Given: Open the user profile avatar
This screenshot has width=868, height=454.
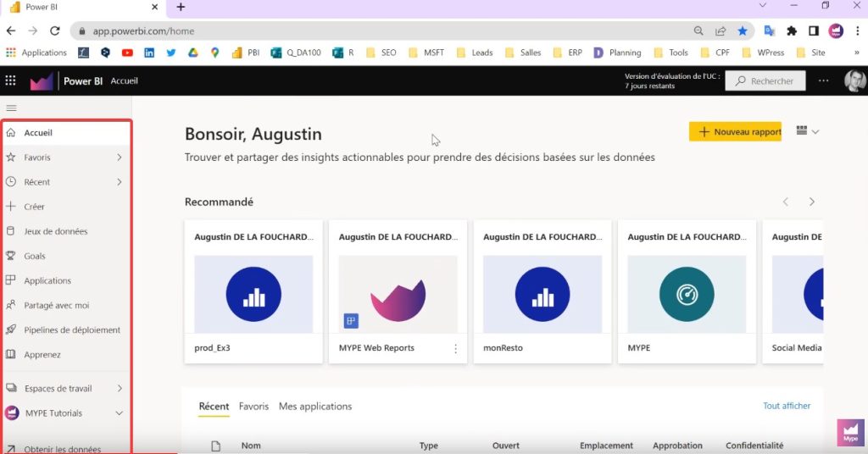Looking at the screenshot, I should pos(855,80).
